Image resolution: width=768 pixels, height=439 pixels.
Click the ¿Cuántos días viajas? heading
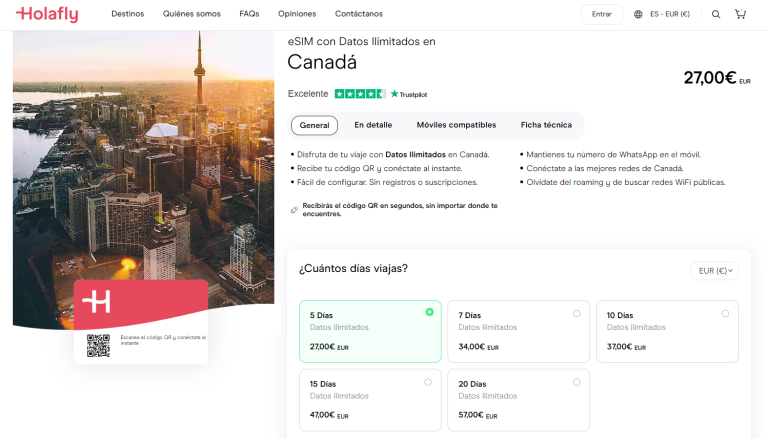[353, 268]
